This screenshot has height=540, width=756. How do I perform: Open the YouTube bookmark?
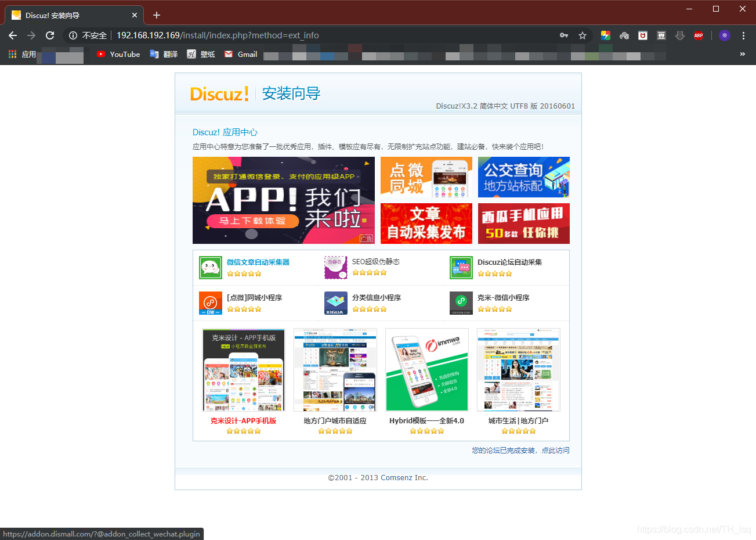(x=118, y=54)
